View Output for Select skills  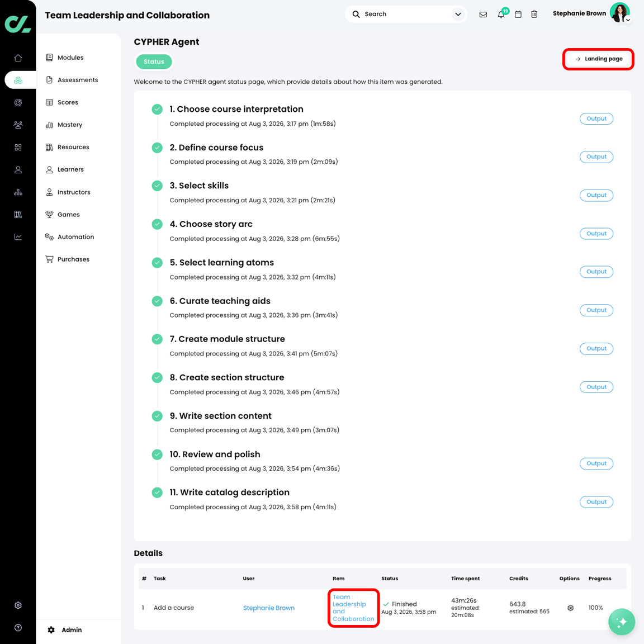[x=596, y=195]
